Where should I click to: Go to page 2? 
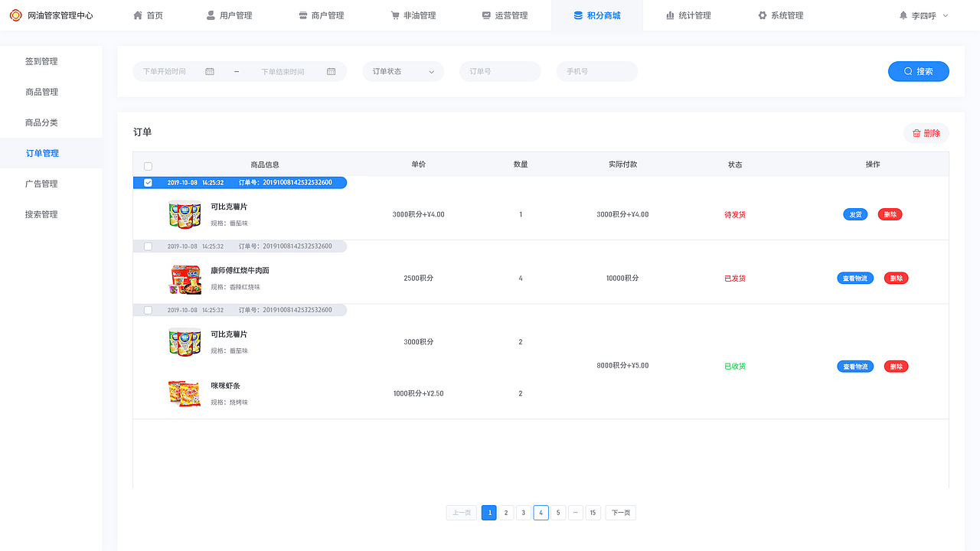pos(506,513)
